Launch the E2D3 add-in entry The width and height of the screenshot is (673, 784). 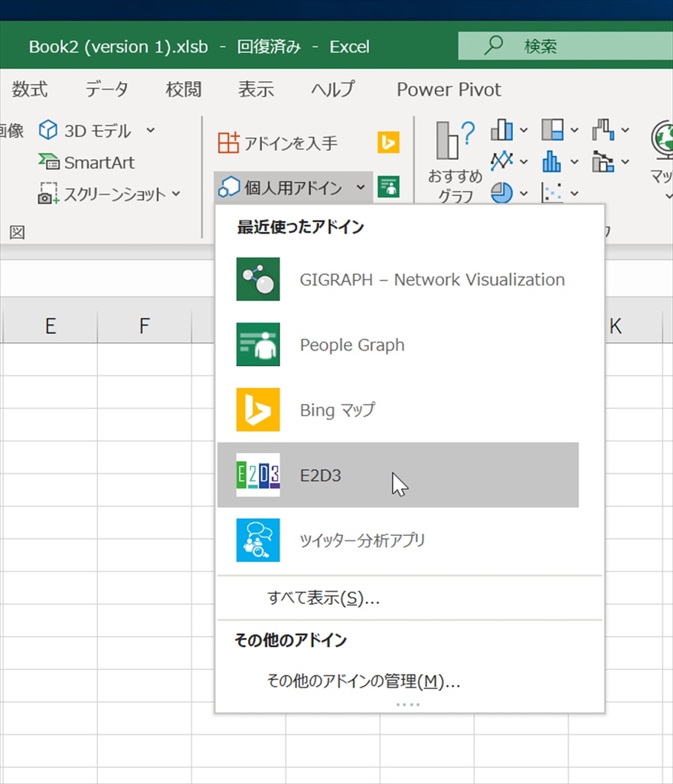tap(398, 475)
